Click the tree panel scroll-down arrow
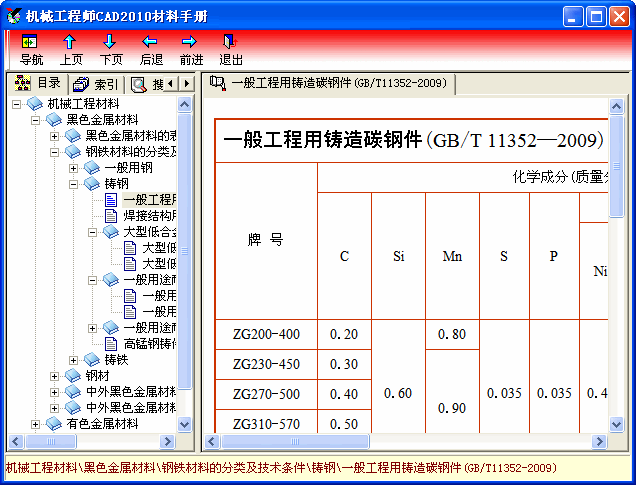 (x=185, y=425)
